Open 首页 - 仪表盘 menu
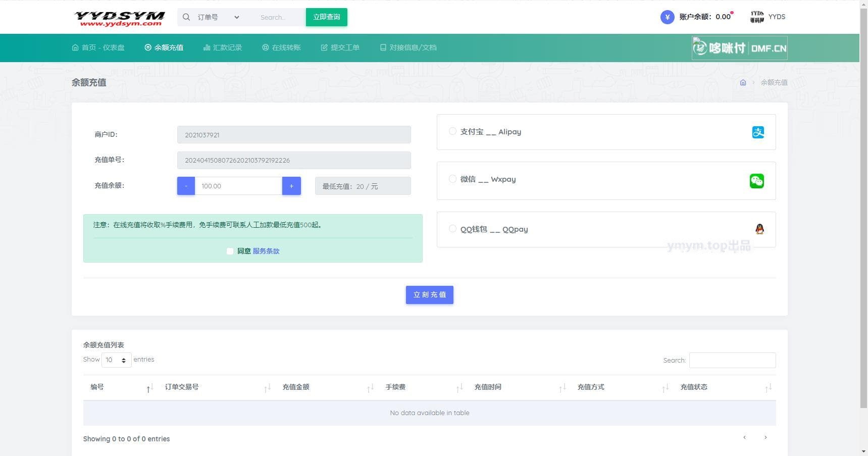 (x=98, y=47)
